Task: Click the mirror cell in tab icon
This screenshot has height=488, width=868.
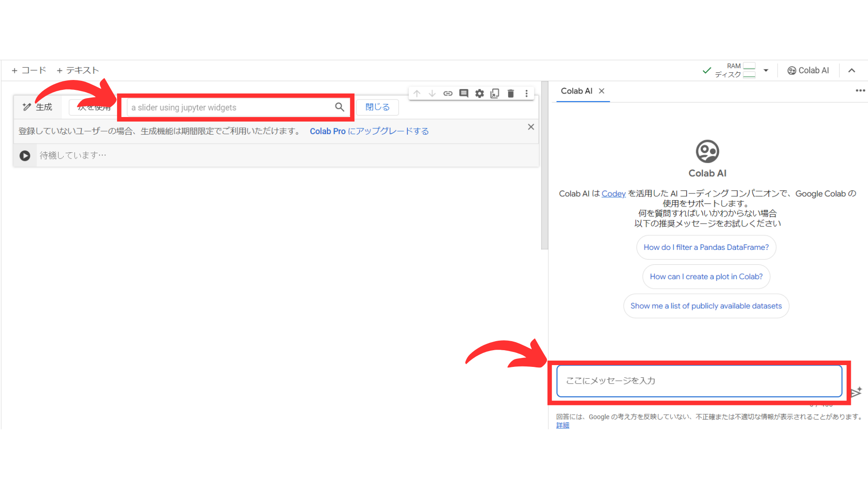Action: pos(495,94)
